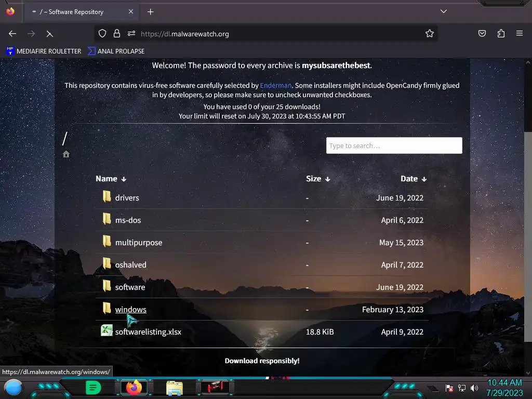Viewport: 532px width, 399px height.
Task: Click the Excel icon for softwarelisting.xlsx
Action: click(x=107, y=330)
